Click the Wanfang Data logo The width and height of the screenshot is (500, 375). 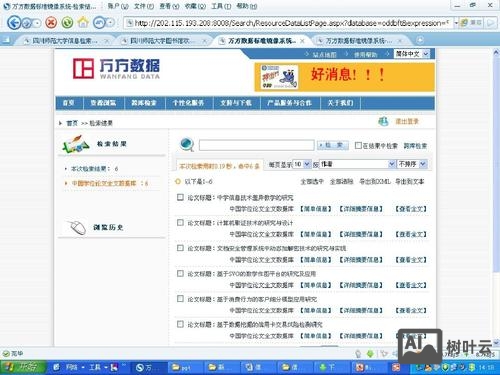point(116,69)
